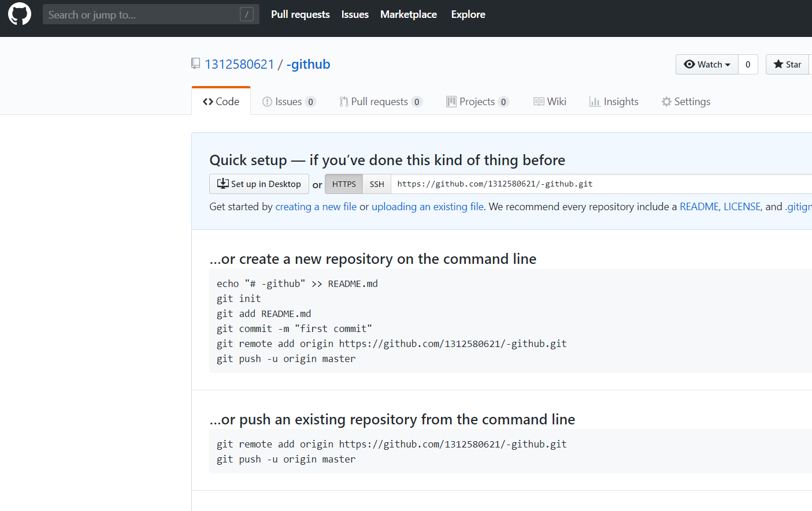The height and width of the screenshot is (511, 812).
Task: Click the Issues tab exclamation icon
Action: click(x=267, y=102)
